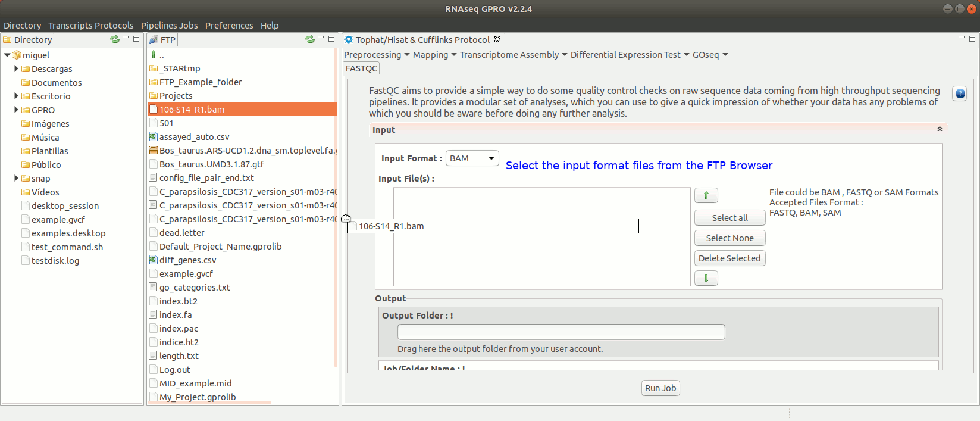Click the green move-down arrow button
The image size is (980, 421).
click(x=706, y=278)
